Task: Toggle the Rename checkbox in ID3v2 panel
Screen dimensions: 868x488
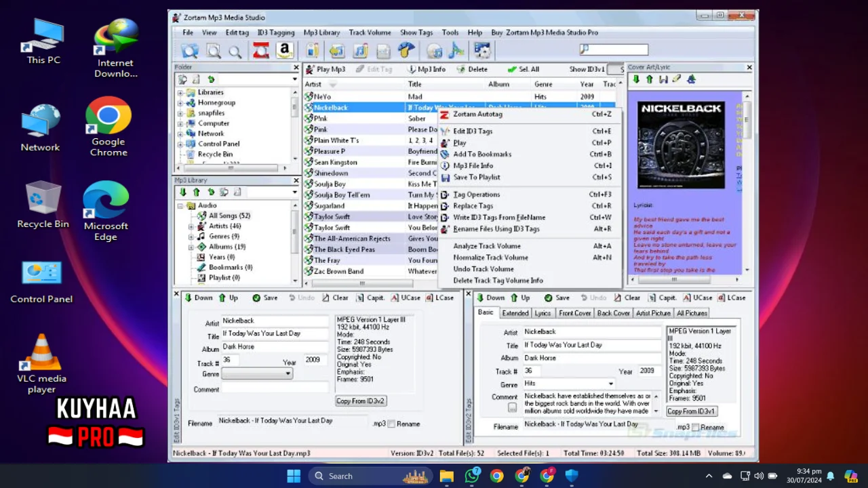Action: tap(695, 427)
